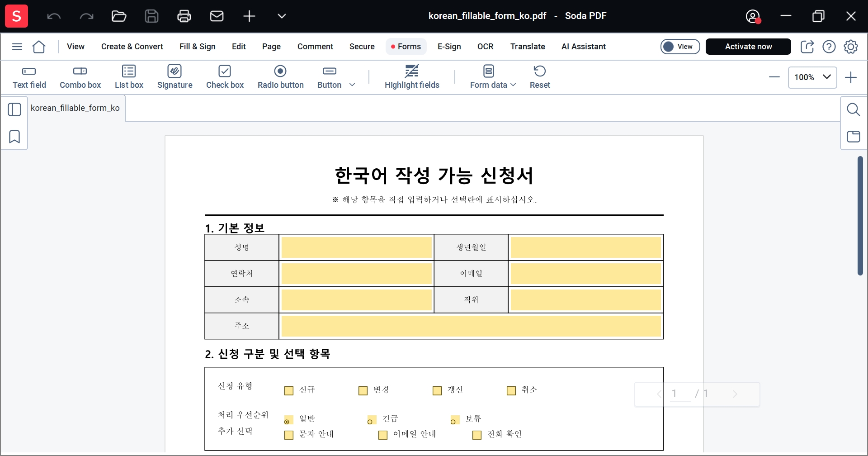This screenshot has height=456, width=868.
Task: Toggle Highlight fields
Action: 412,77
